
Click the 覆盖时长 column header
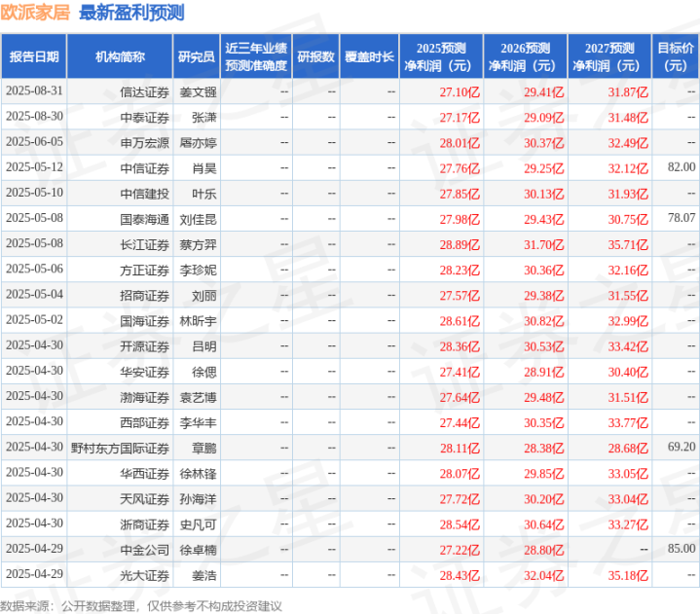tap(369, 56)
